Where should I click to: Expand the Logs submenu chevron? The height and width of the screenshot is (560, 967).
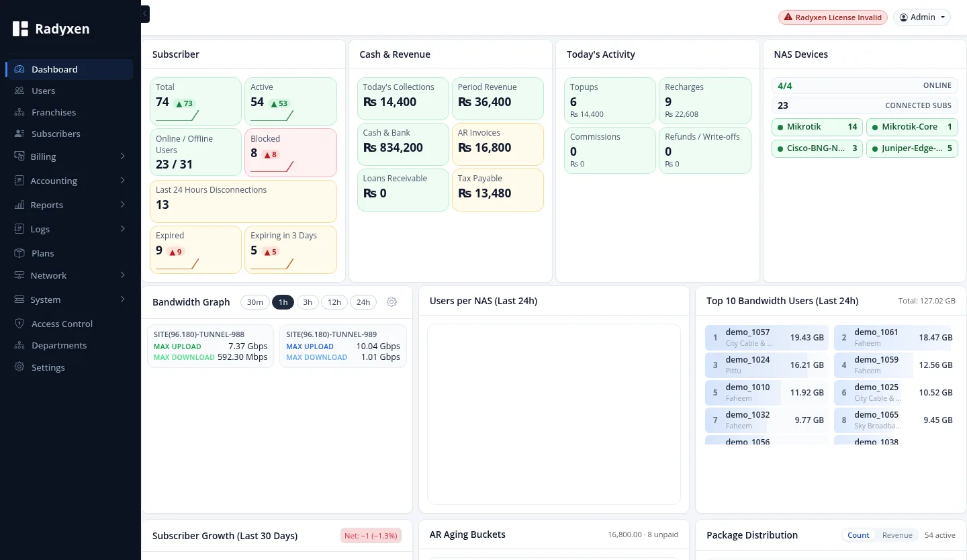123,229
